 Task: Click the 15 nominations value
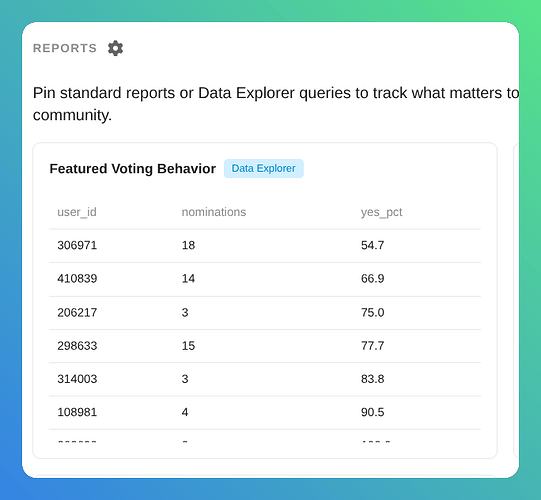(x=188, y=346)
